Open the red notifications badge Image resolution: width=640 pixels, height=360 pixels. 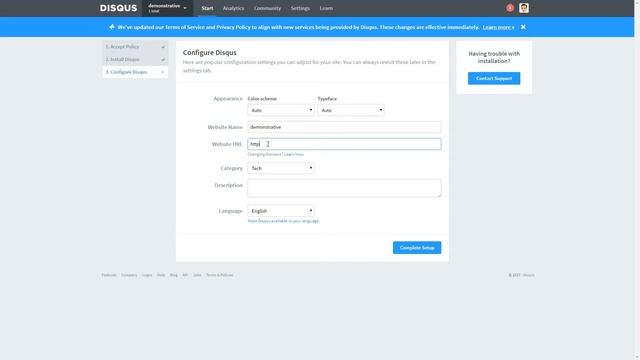pos(510,8)
